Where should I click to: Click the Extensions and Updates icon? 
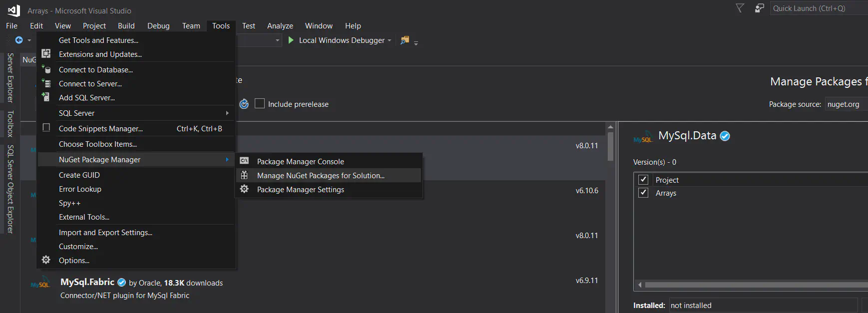(46, 54)
